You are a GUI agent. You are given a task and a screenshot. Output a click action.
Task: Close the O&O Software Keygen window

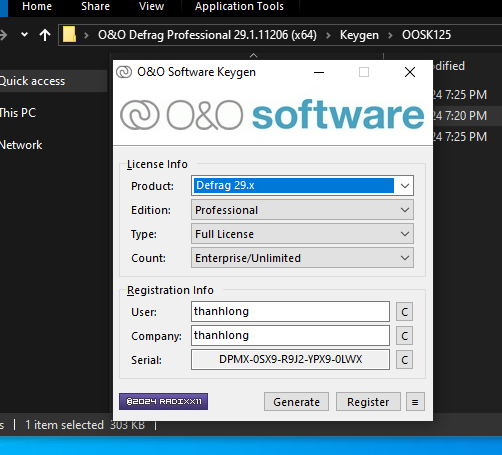410,72
